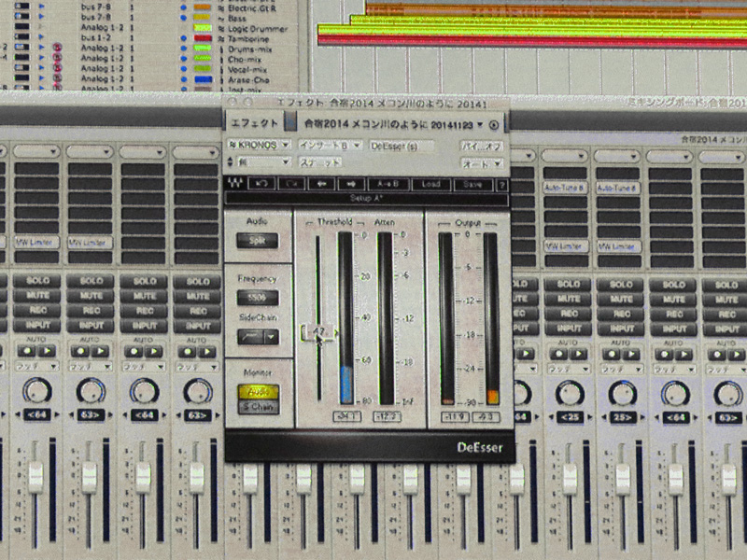Open the ラッチ automation mode dropdown on strip 25>
This screenshot has height=560, width=747.
pyautogui.click(x=622, y=369)
